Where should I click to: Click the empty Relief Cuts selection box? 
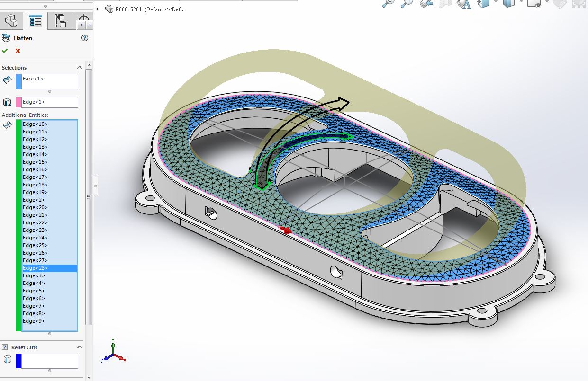pyautogui.click(x=50, y=361)
